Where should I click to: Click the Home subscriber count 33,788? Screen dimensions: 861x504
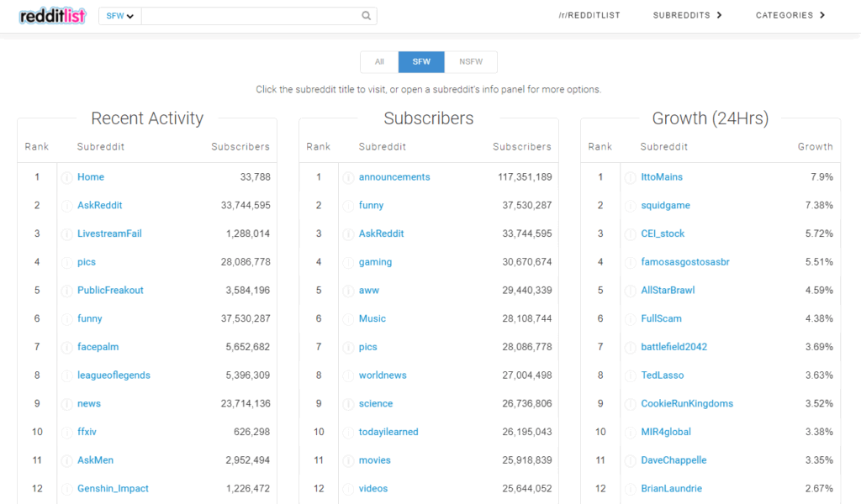click(x=255, y=177)
